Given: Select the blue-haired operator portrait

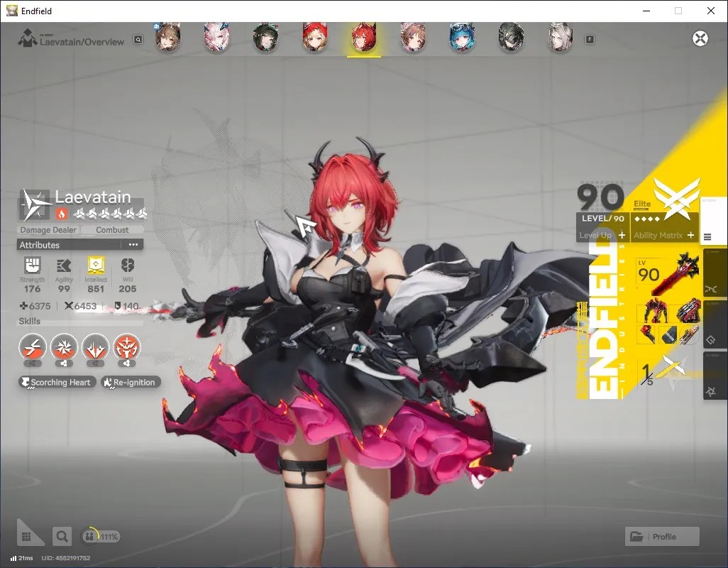Looking at the screenshot, I should click(x=461, y=37).
